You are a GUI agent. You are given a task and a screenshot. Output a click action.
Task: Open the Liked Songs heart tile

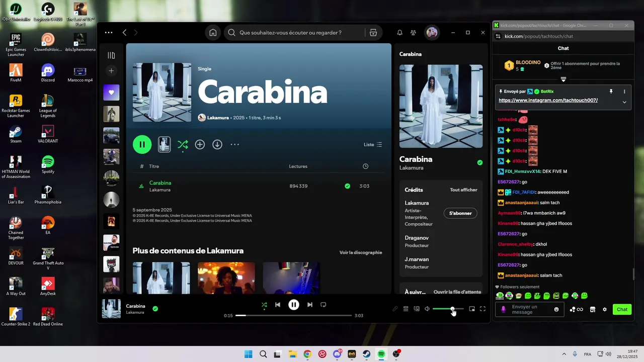tap(111, 93)
